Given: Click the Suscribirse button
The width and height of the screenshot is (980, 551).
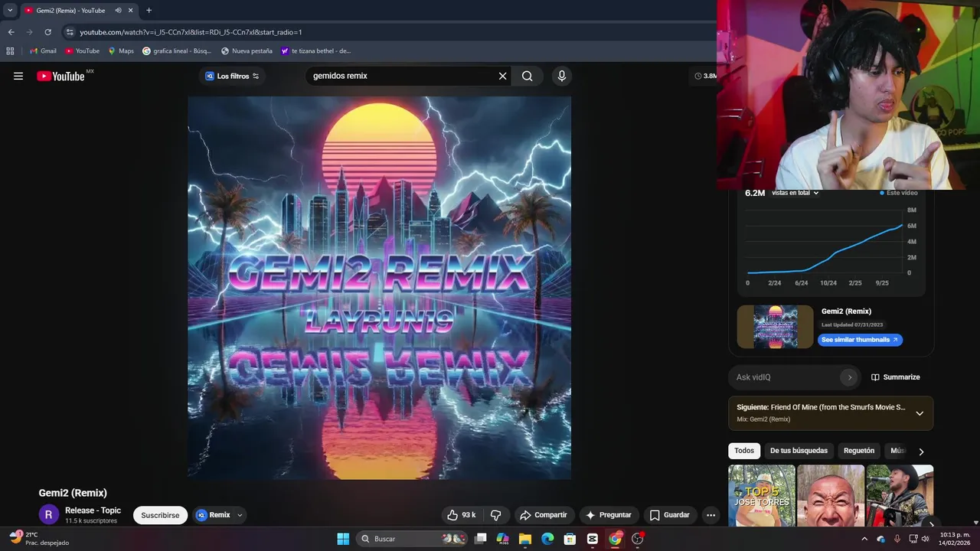Looking at the screenshot, I should [x=160, y=515].
